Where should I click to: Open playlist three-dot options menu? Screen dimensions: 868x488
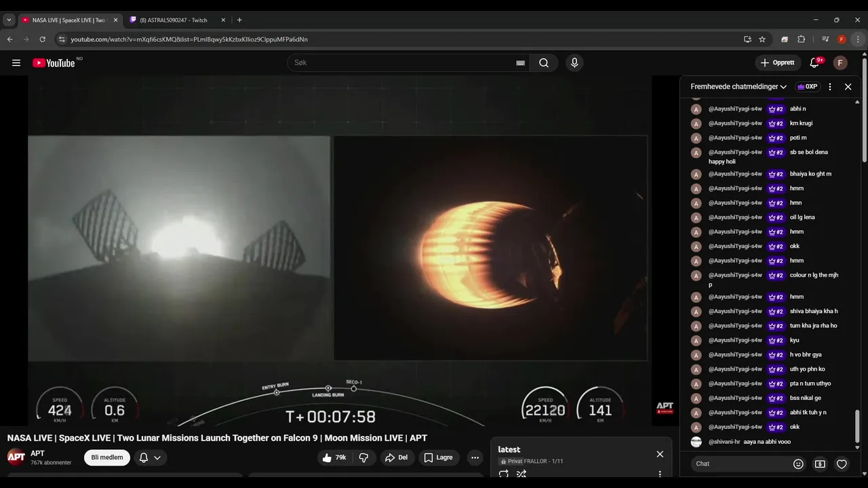click(x=660, y=474)
